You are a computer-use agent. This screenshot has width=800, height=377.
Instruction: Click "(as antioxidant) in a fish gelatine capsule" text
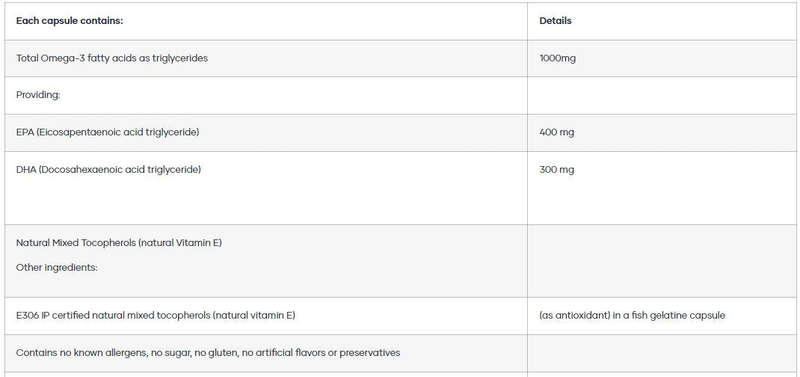[x=632, y=316]
